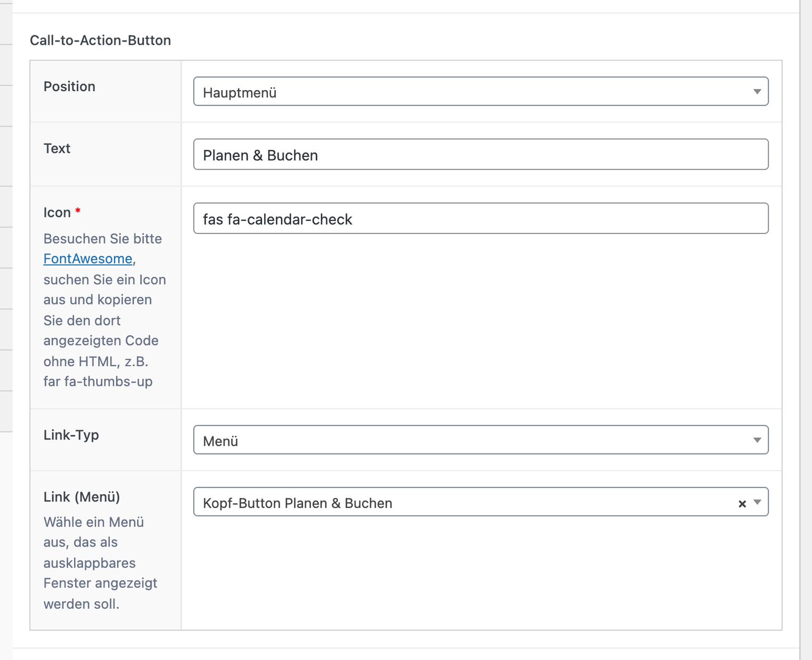Image resolution: width=812 pixels, height=660 pixels.
Task: Click the Icon field with fas fa-calendar-check
Action: tap(481, 219)
